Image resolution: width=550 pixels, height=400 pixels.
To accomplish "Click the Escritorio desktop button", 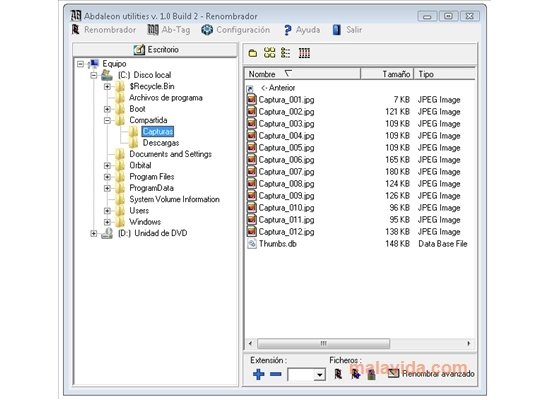I will point(155,49).
